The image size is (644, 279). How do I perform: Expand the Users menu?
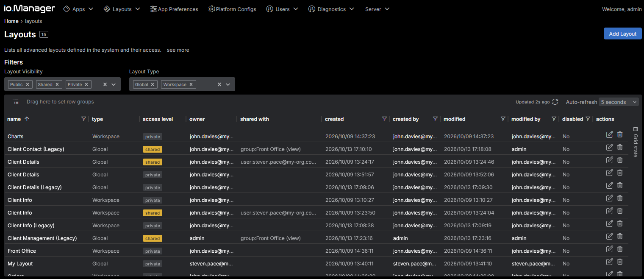(282, 9)
